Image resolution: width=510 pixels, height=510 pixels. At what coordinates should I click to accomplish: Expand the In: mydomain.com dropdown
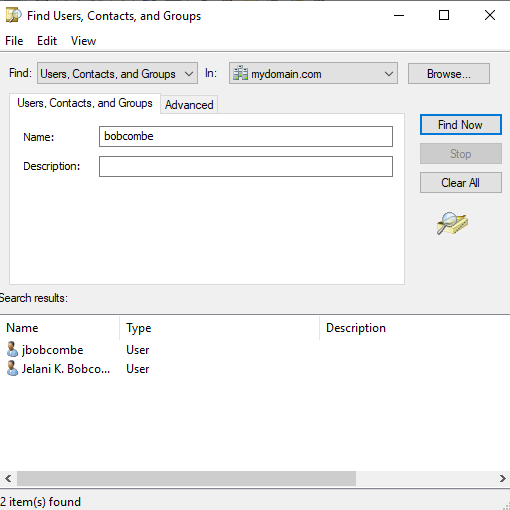(313, 73)
